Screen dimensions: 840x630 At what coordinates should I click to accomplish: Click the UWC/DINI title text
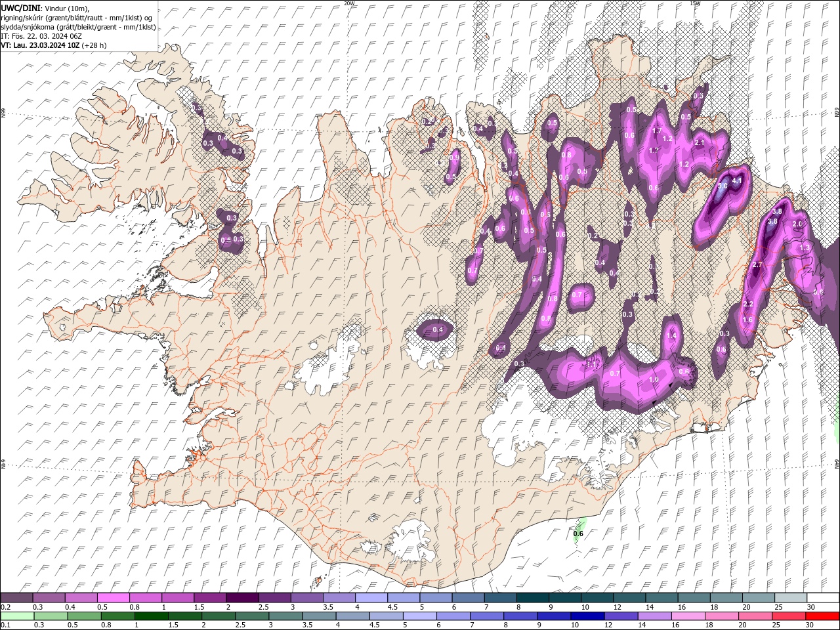click(21, 8)
